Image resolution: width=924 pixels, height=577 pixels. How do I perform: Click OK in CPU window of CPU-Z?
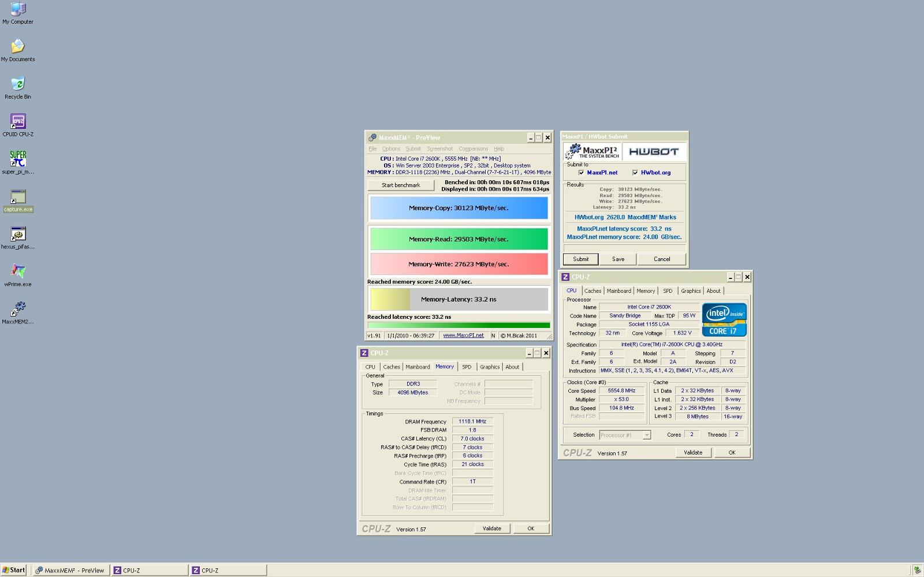tap(732, 453)
